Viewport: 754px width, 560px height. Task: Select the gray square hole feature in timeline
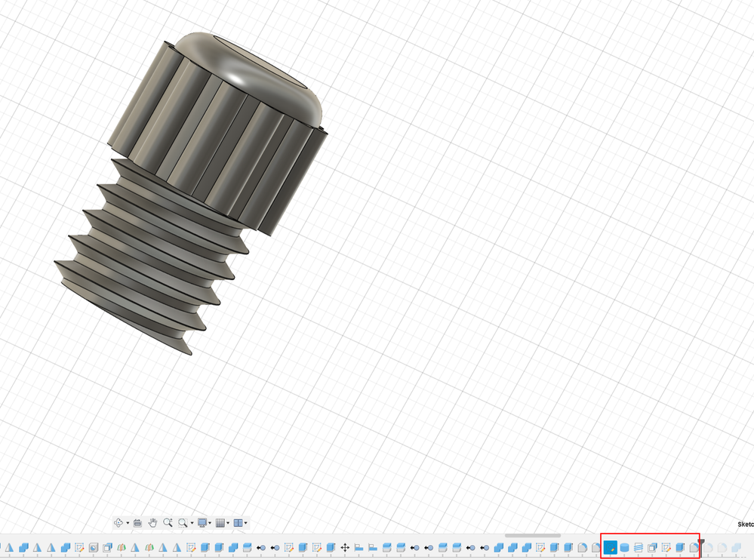point(94,547)
